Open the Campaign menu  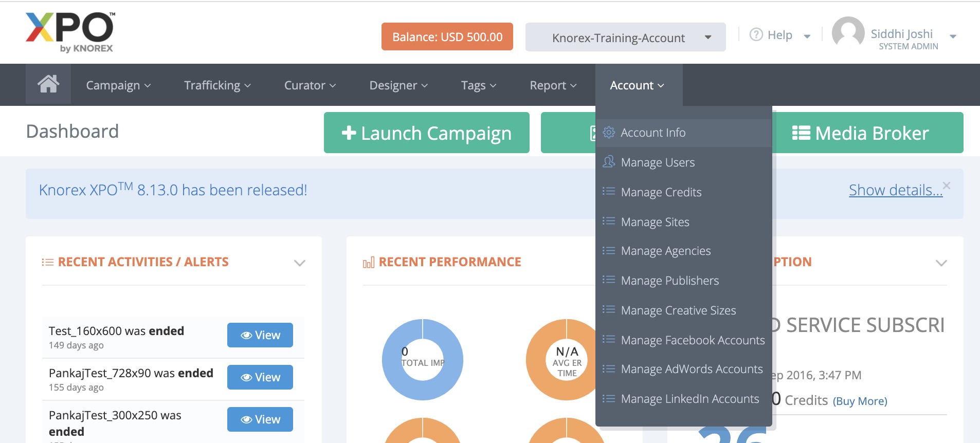pyautogui.click(x=118, y=85)
